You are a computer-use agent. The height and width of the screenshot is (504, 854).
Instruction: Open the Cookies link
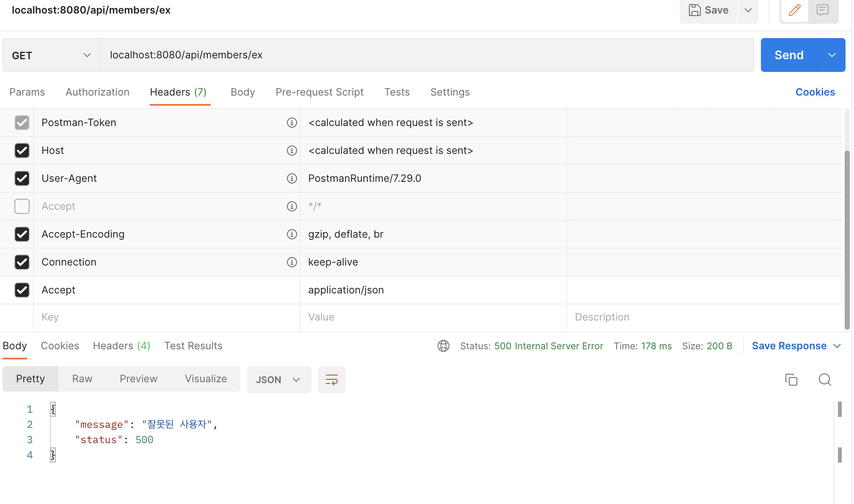click(815, 92)
